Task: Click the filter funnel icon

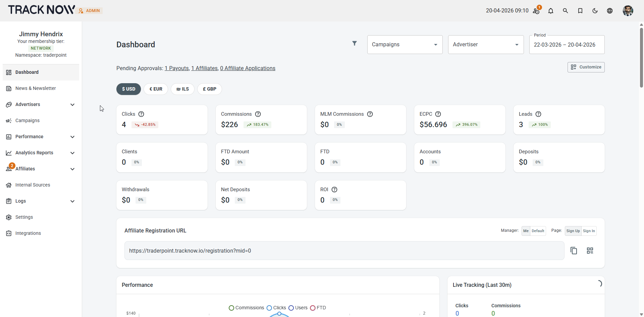Action: pos(355,43)
